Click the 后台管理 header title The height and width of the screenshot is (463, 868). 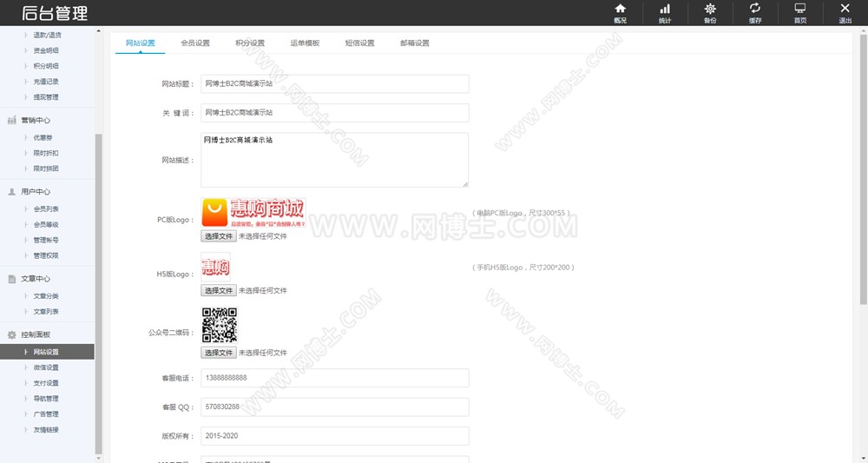tap(55, 13)
